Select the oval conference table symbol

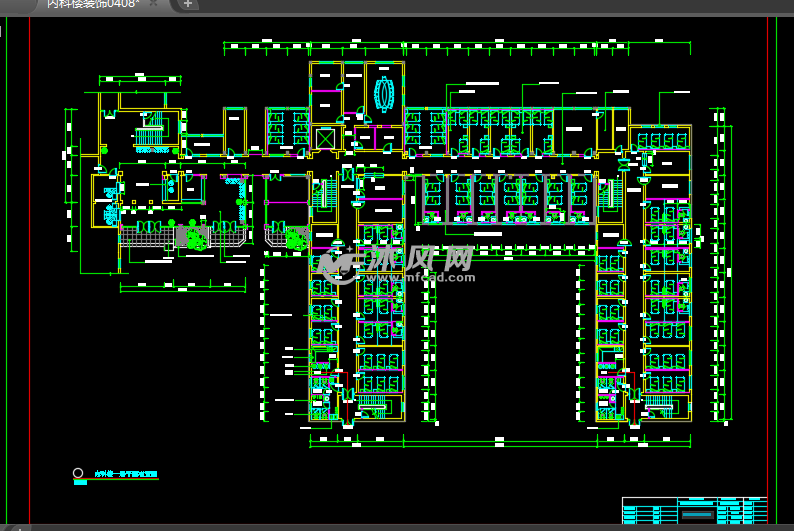click(x=383, y=93)
